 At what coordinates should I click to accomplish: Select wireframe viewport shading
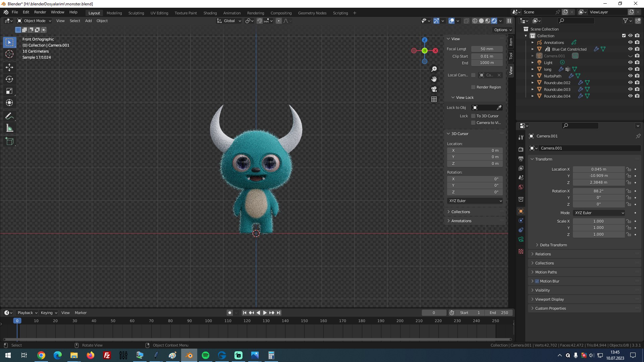475,21
